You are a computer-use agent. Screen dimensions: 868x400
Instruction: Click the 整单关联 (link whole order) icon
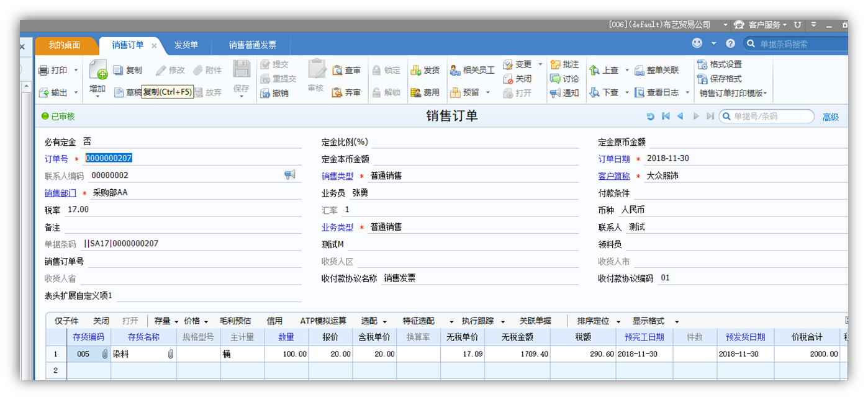point(640,70)
